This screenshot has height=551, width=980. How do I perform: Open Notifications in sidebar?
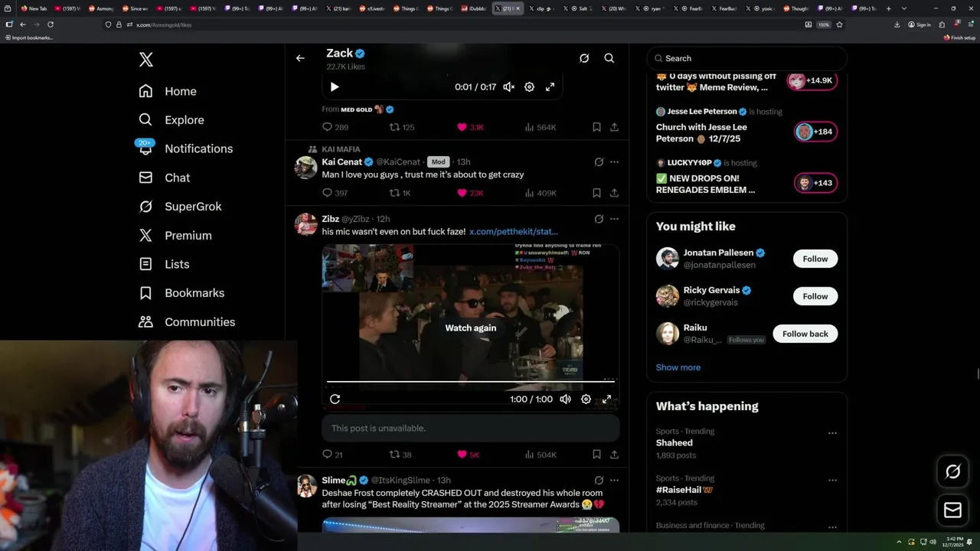[x=185, y=148]
